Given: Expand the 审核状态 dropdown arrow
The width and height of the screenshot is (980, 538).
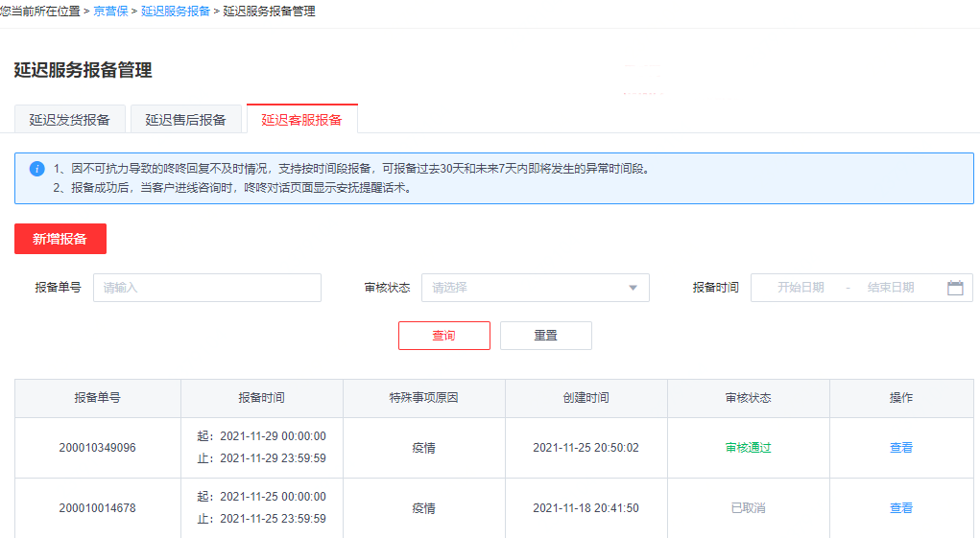Looking at the screenshot, I should click(x=633, y=288).
